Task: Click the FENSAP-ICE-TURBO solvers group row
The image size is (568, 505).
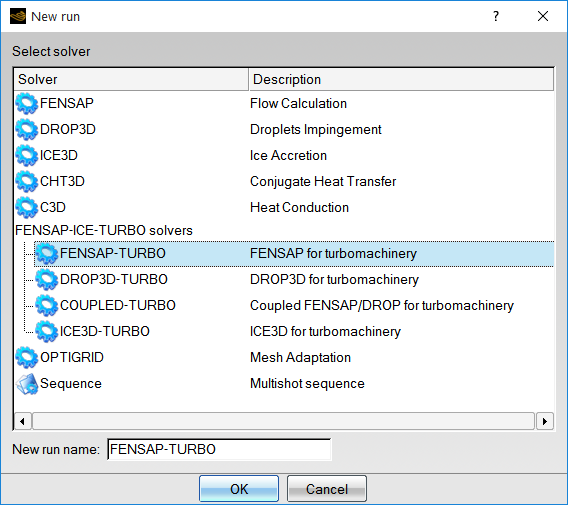Action: pos(104,230)
